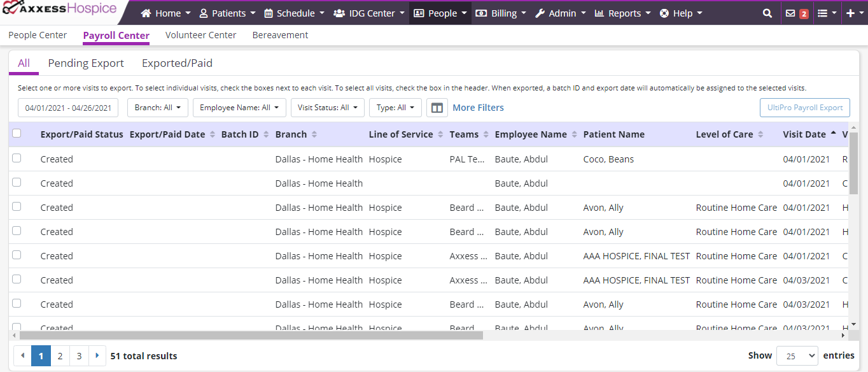Click the Axxess Hospice logo

(59, 10)
